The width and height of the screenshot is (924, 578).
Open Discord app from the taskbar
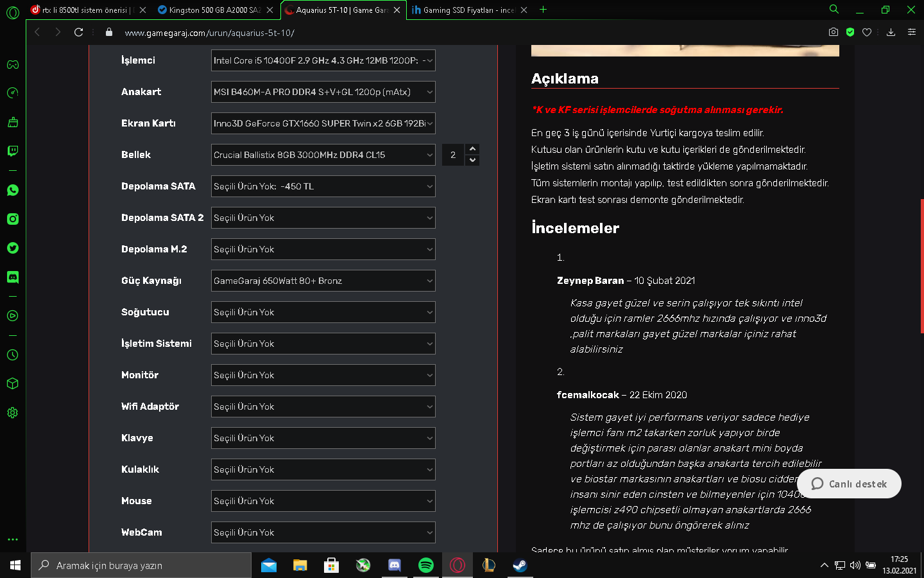tap(395, 565)
